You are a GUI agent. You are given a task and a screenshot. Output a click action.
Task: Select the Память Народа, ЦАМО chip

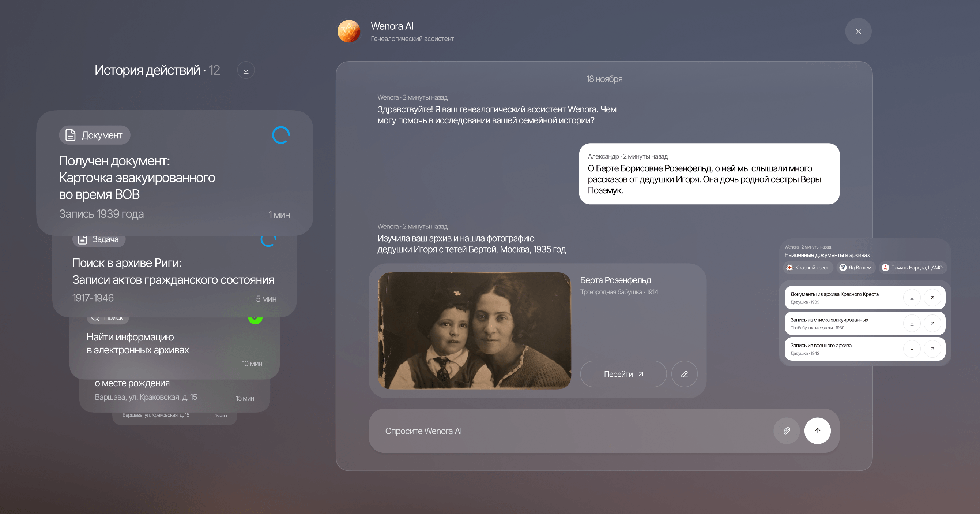coord(912,268)
